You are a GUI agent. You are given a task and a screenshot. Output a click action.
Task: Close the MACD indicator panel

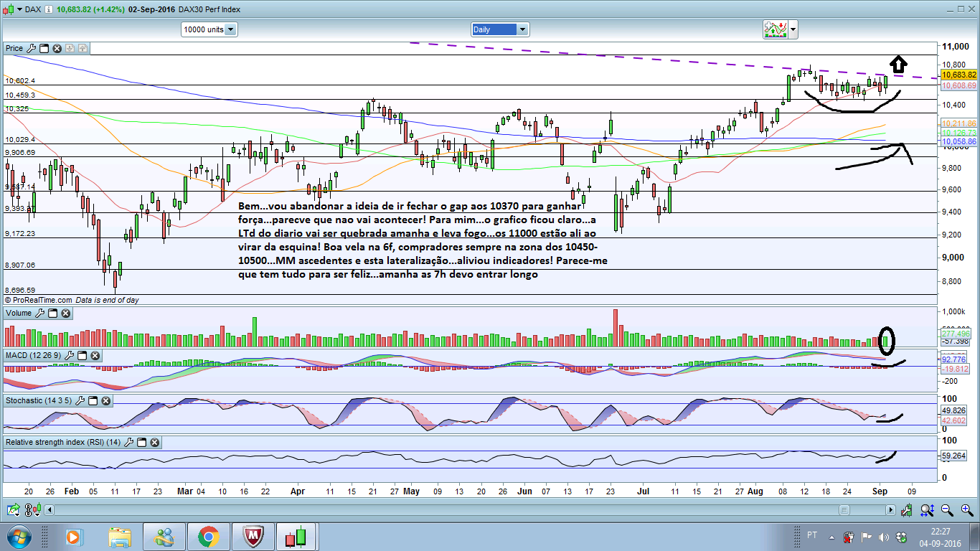pos(95,356)
